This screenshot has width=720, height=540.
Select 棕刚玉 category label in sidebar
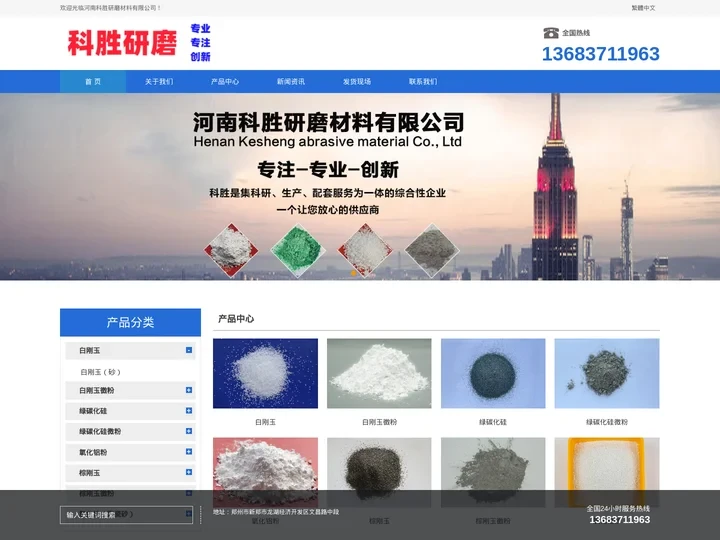tap(90, 472)
